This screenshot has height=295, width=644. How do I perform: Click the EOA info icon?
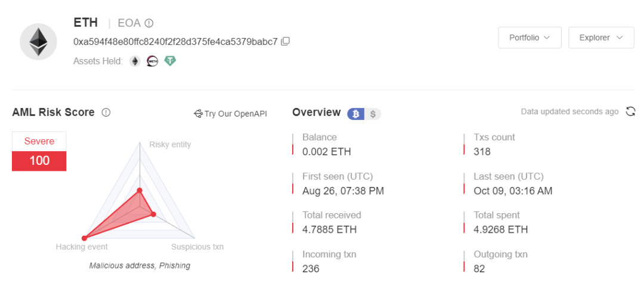click(x=149, y=23)
